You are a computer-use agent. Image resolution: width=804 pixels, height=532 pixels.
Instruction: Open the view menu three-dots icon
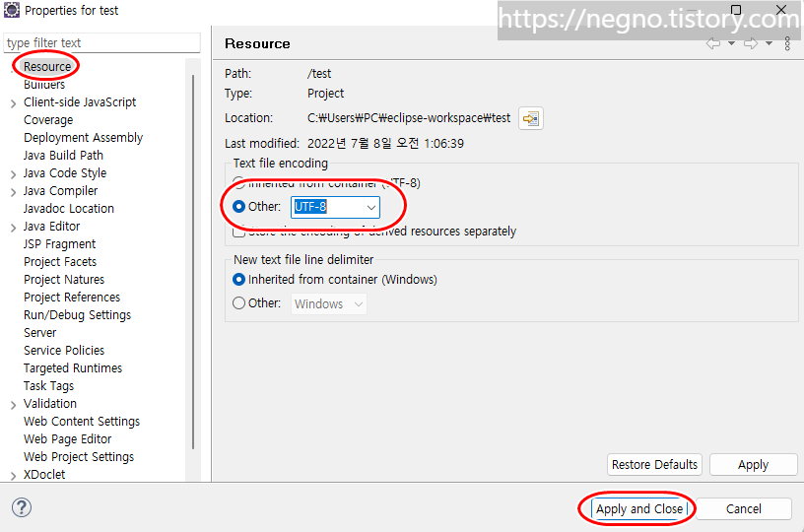787,43
